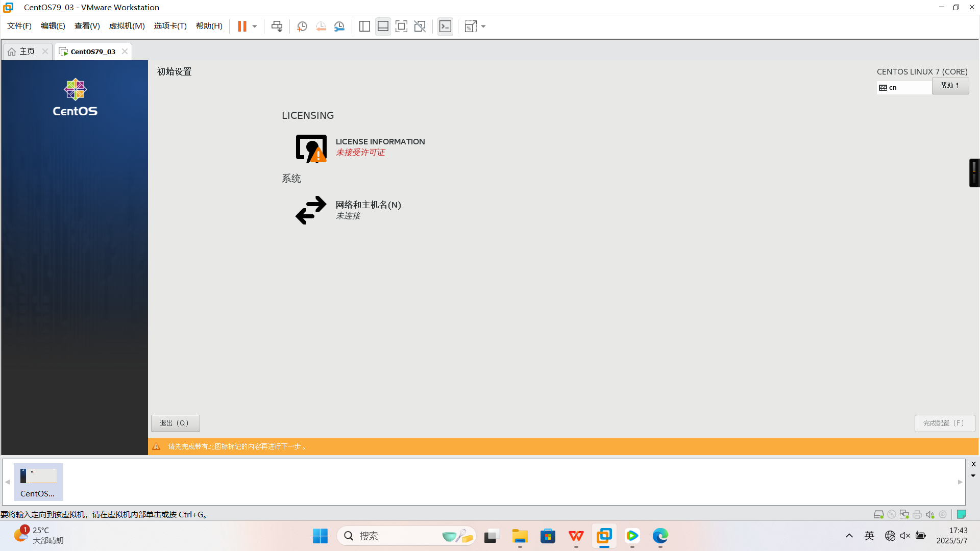This screenshot has width=980, height=551.
Task: Move thumbnail bar right with arrow
Action: click(x=960, y=482)
